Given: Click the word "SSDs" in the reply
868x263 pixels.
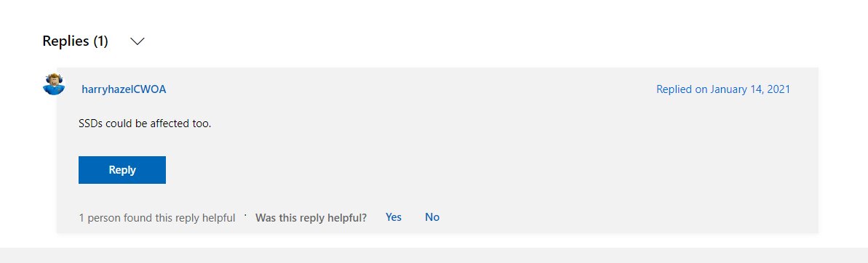Looking at the screenshot, I should click(x=91, y=124).
